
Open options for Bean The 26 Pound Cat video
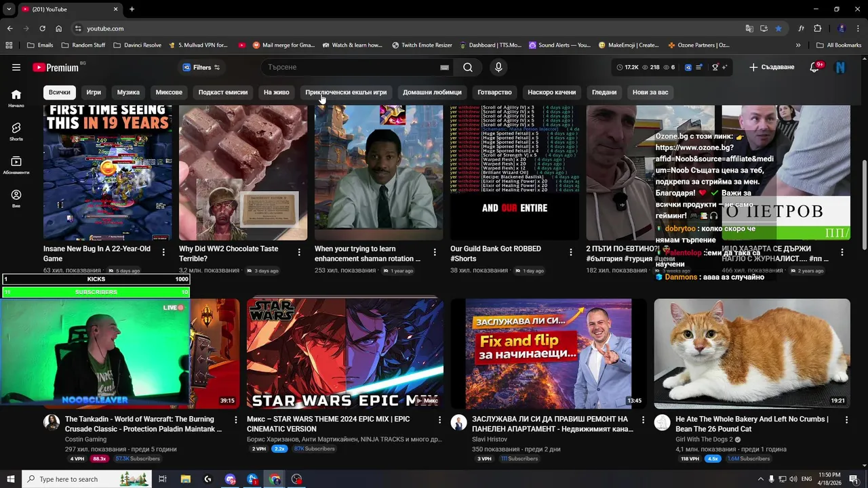point(846,420)
